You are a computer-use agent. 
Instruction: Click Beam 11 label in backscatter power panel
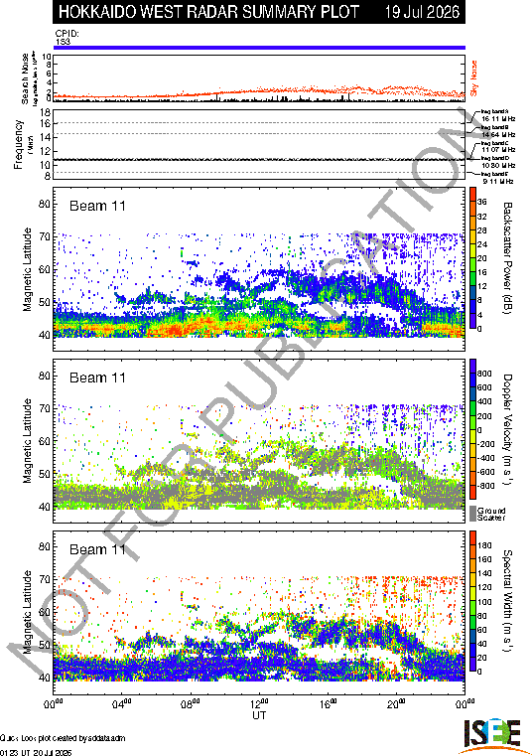click(97, 206)
